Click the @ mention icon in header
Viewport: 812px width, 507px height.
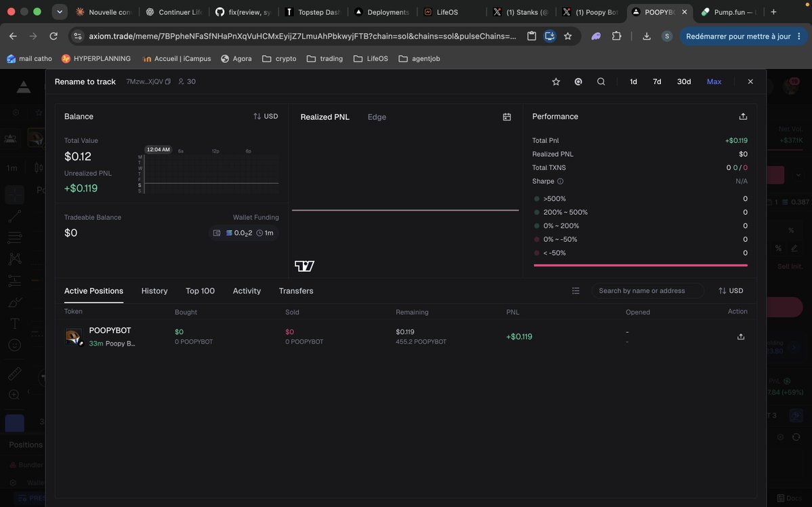[578, 82]
